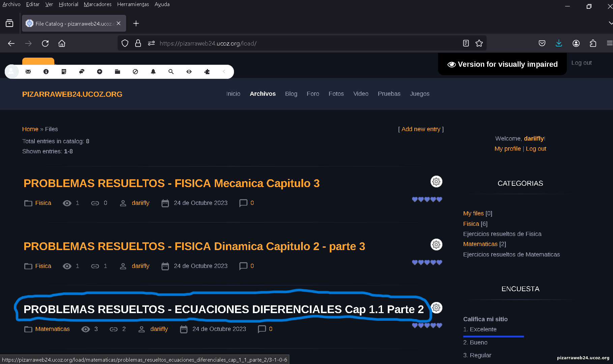Open the Historial menu
The image size is (613, 364).
(68, 4)
